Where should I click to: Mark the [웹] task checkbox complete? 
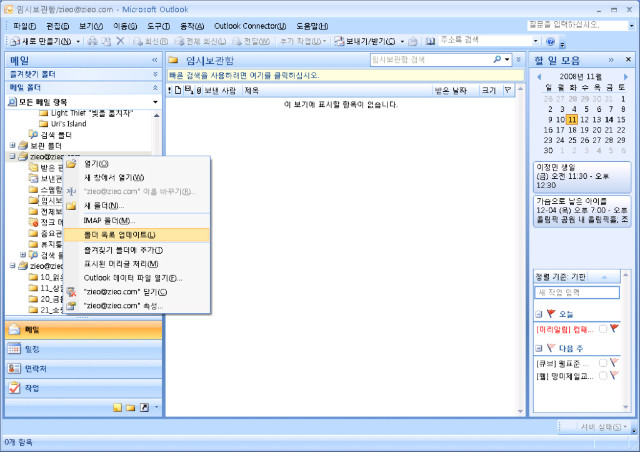[603, 375]
